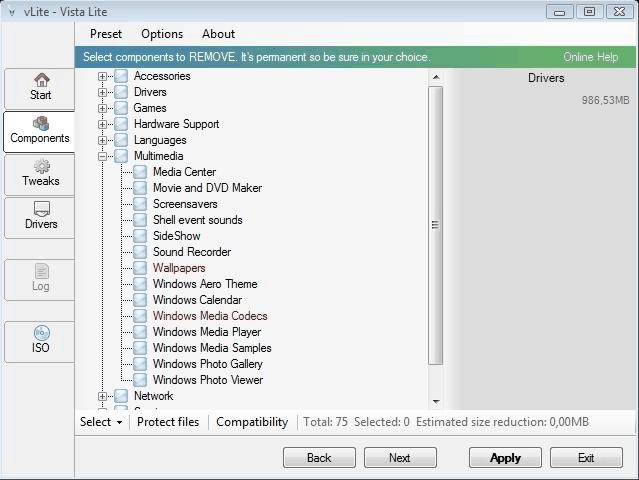Screen dimensions: 639x480
Task: Open the Drivers sidebar section
Action: (40, 217)
